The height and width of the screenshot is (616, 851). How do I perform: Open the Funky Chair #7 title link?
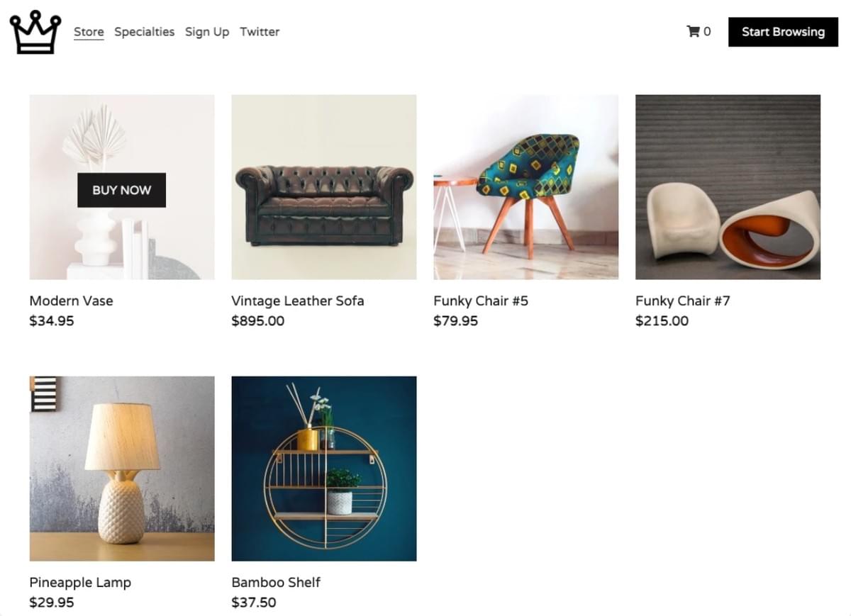tap(683, 301)
